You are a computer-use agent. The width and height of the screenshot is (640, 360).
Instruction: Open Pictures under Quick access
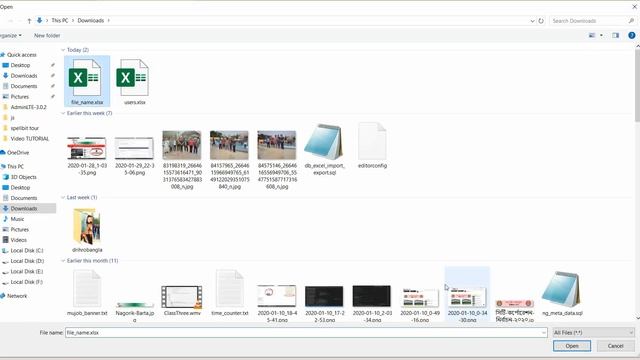[x=20, y=97]
